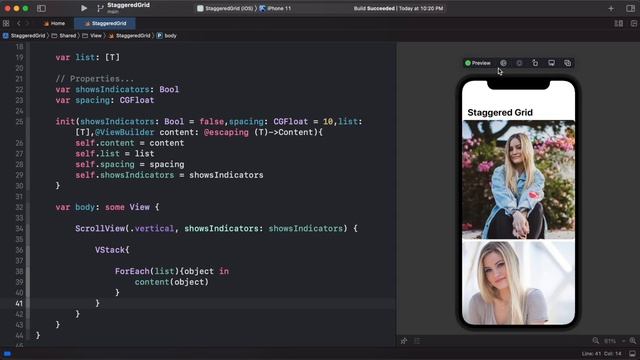Click the Build Succeeded activity status
The height and width of the screenshot is (360, 640).
398,8
